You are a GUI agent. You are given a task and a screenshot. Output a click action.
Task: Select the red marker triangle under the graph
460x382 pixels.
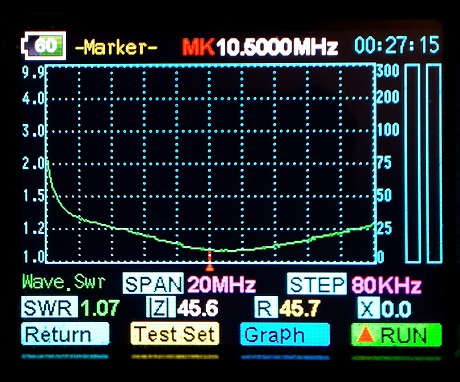[x=210, y=267]
